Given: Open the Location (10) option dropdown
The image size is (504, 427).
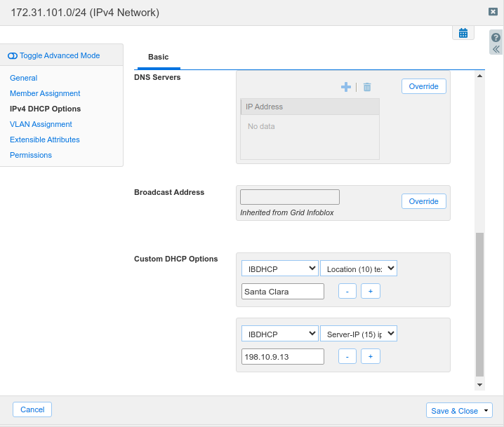Looking at the screenshot, I should pyautogui.click(x=359, y=269).
